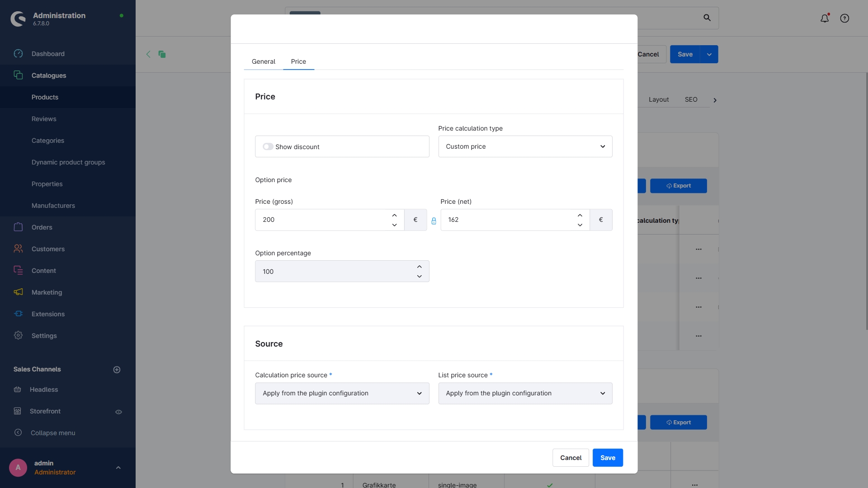Save the price settings
Screen dimensions: 868x488
[x=607, y=457]
